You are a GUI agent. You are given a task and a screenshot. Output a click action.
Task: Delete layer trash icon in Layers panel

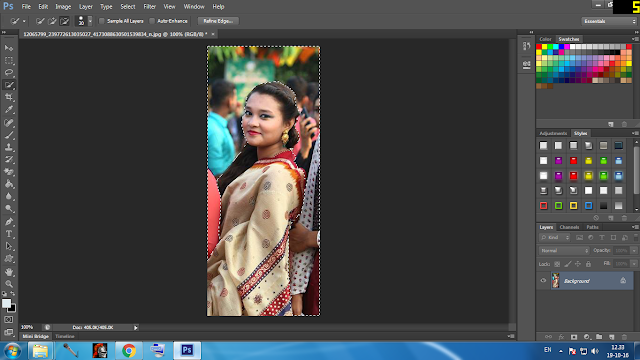tap(624, 337)
